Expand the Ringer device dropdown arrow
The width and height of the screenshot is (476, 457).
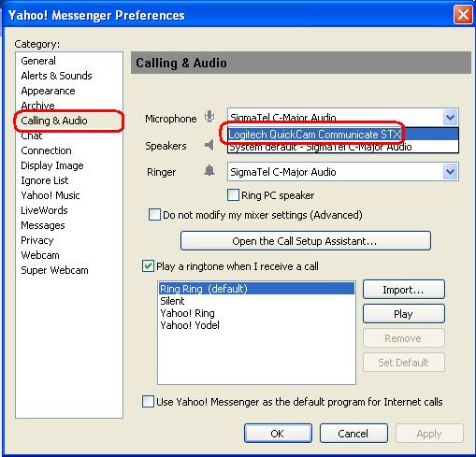[450, 172]
